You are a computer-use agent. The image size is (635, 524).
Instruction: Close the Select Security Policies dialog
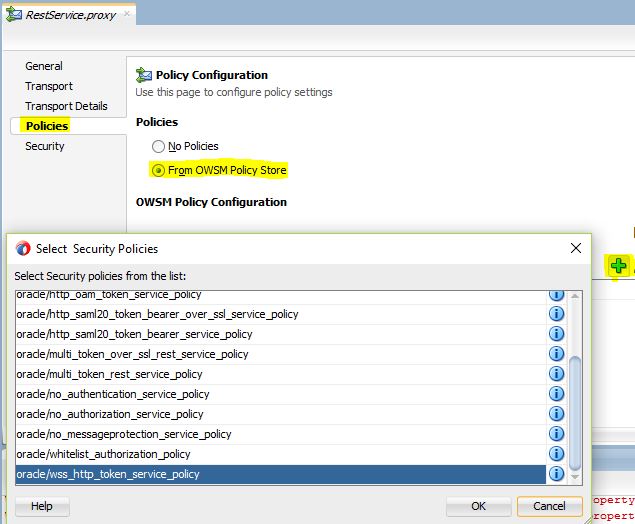point(576,248)
